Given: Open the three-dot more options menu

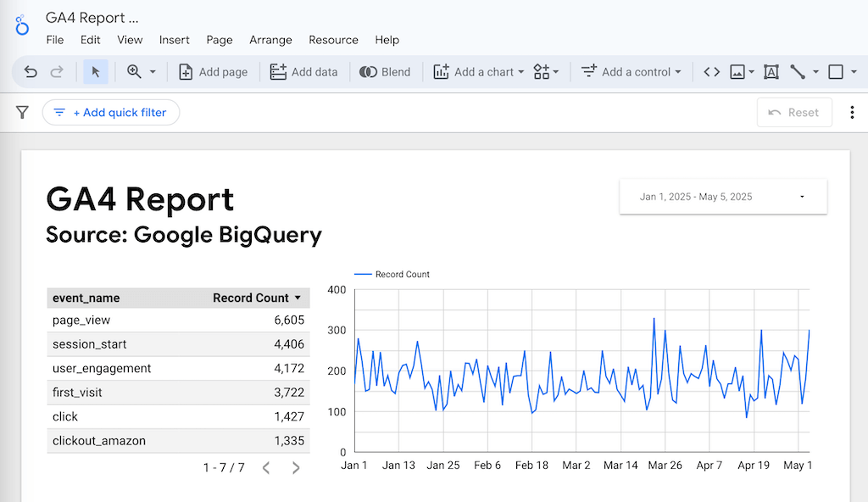Looking at the screenshot, I should point(852,113).
